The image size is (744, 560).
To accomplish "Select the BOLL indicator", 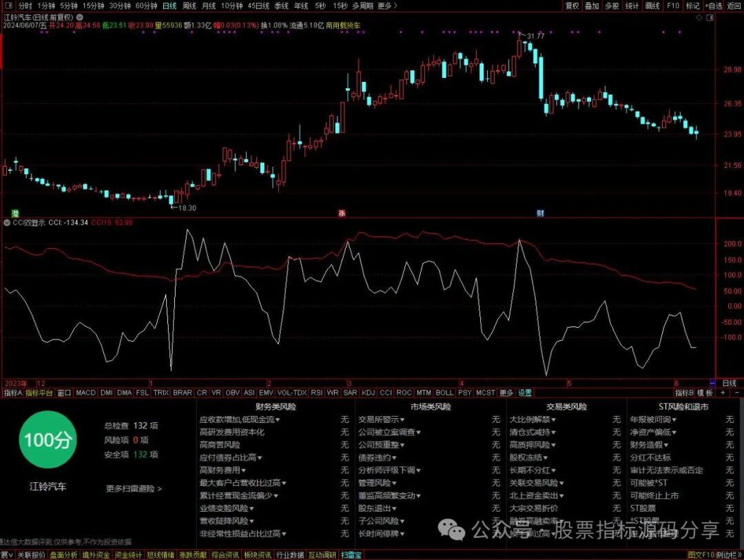I will [x=444, y=393].
